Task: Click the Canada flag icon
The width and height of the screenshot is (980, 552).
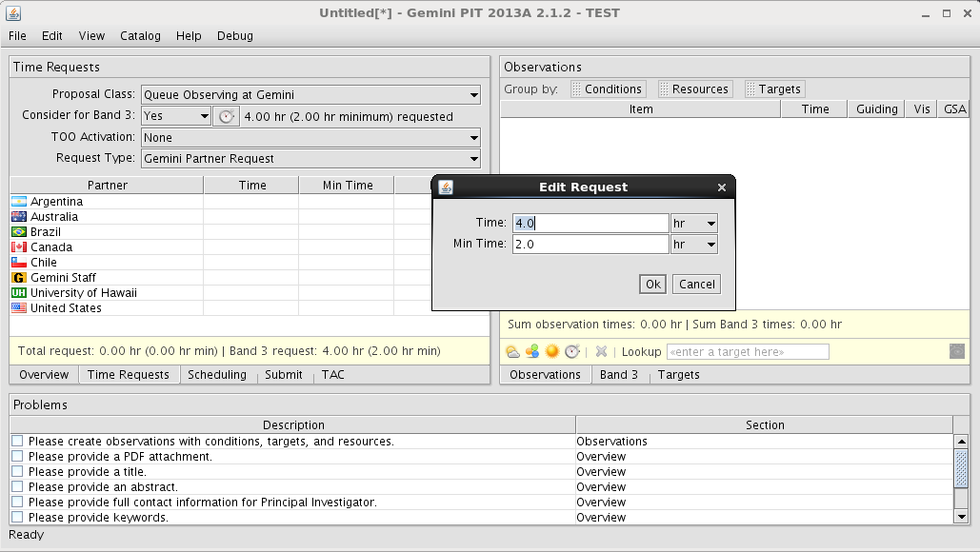Action: click(x=19, y=246)
